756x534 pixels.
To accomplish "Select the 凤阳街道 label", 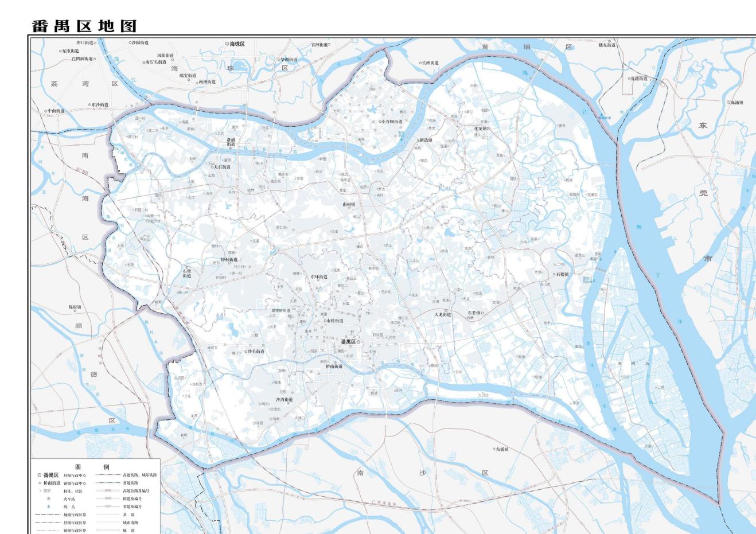I will click(166, 56).
